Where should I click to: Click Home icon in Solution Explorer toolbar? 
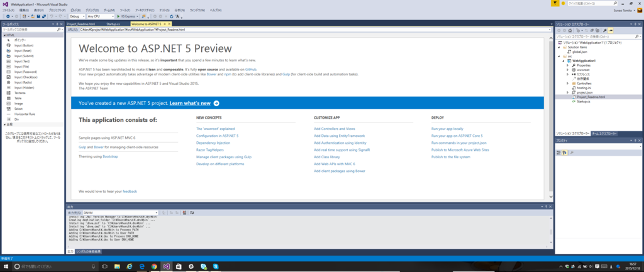[570, 30]
